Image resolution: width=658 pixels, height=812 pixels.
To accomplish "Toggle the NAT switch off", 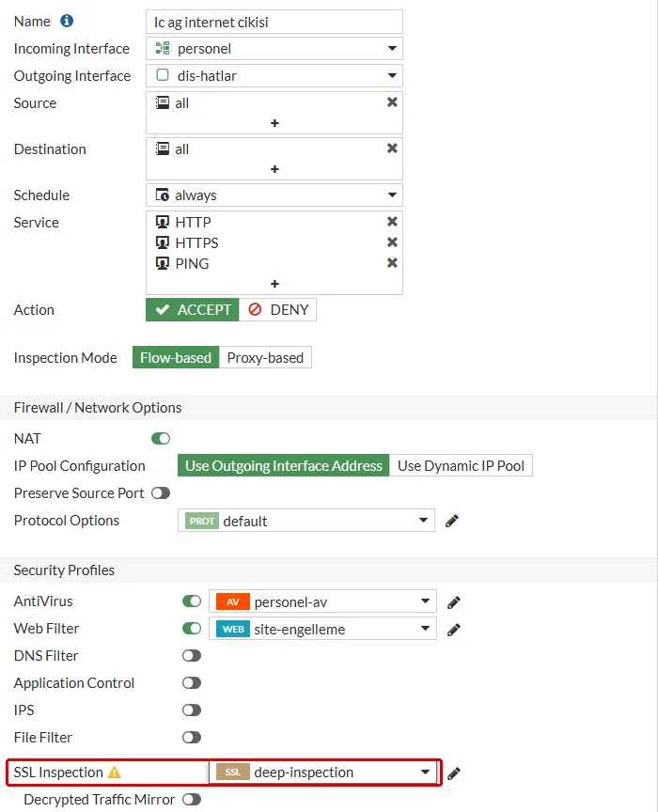I will click(x=161, y=439).
